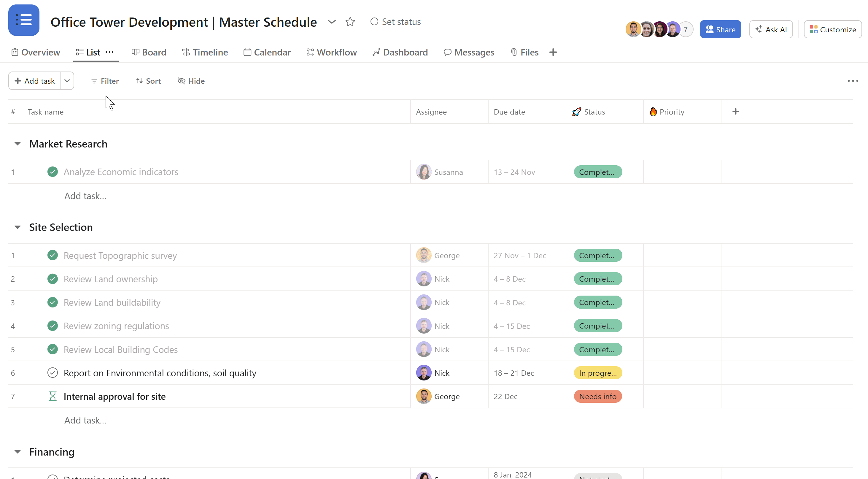Open the Filter options
This screenshot has width=868, height=479.
tap(104, 81)
